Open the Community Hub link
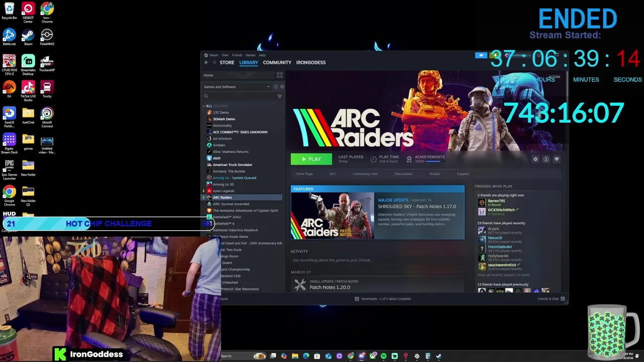Screen dimensions: 644x362 point(365,174)
